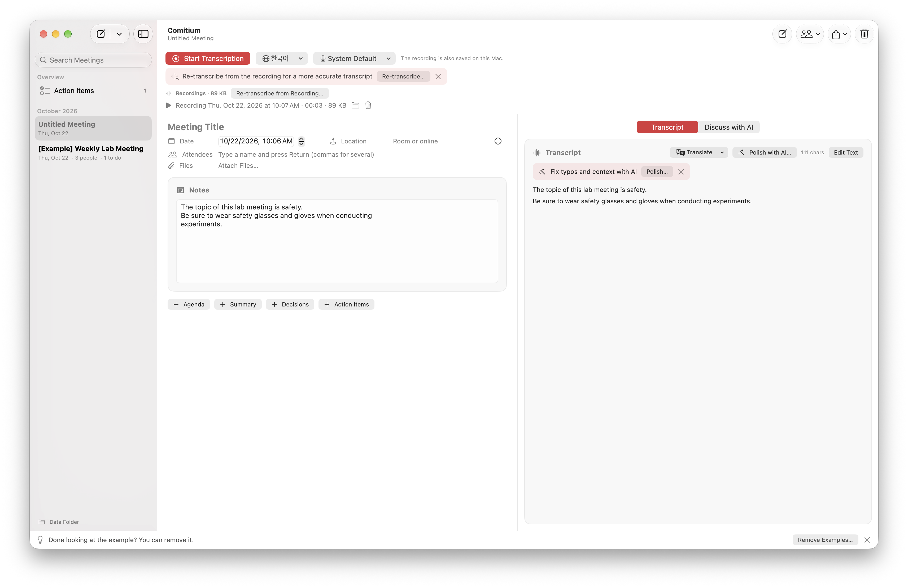The width and height of the screenshot is (908, 588).
Task: Switch to the Transcript tab
Action: click(667, 127)
